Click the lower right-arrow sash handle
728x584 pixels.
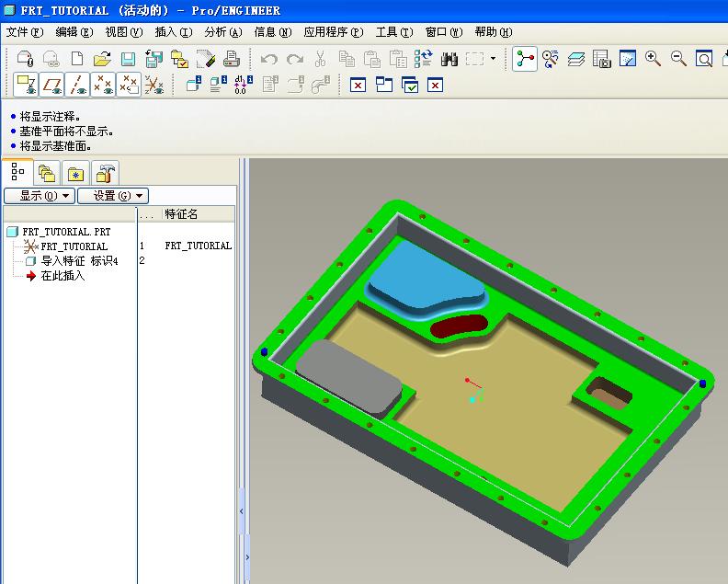pyautogui.click(x=247, y=556)
